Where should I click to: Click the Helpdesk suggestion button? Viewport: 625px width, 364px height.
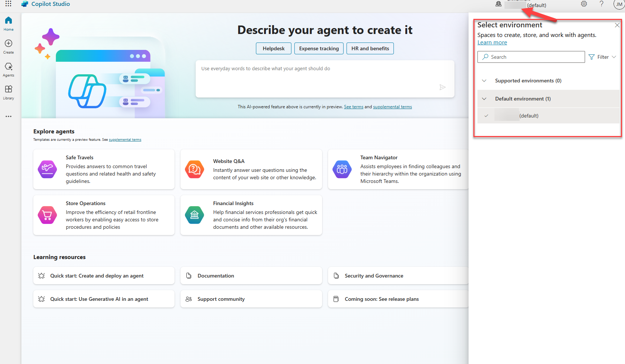pos(274,48)
